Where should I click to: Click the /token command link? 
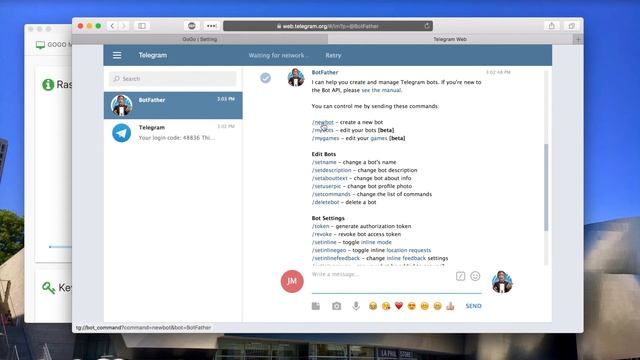pyautogui.click(x=320, y=226)
